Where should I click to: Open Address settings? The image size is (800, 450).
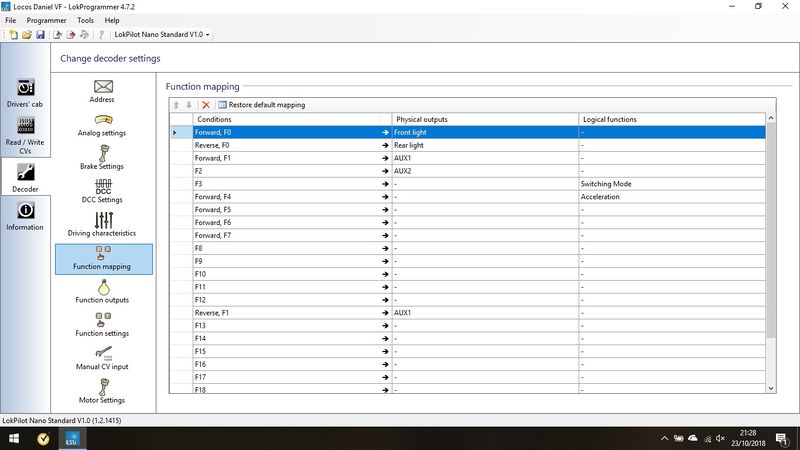[103, 91]
